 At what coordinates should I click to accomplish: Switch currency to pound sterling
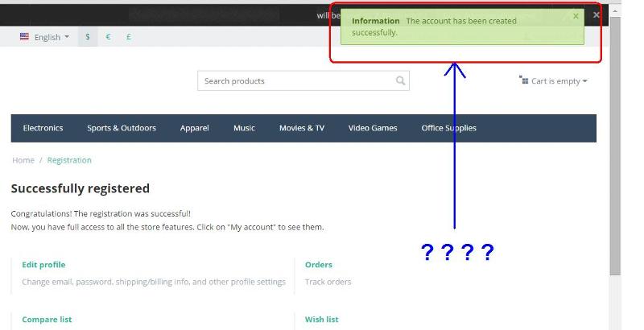(x=128, y=37)
